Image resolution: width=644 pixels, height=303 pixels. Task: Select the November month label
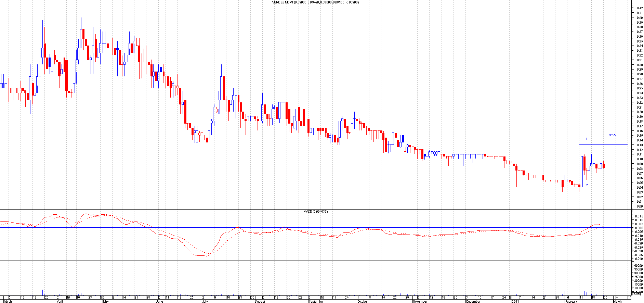point(420,301)
